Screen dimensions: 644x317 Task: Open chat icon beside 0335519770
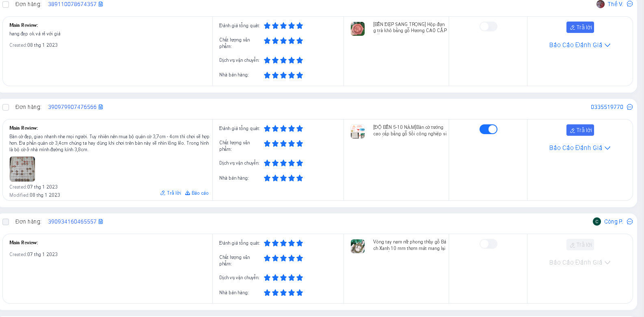coord(630,107)
